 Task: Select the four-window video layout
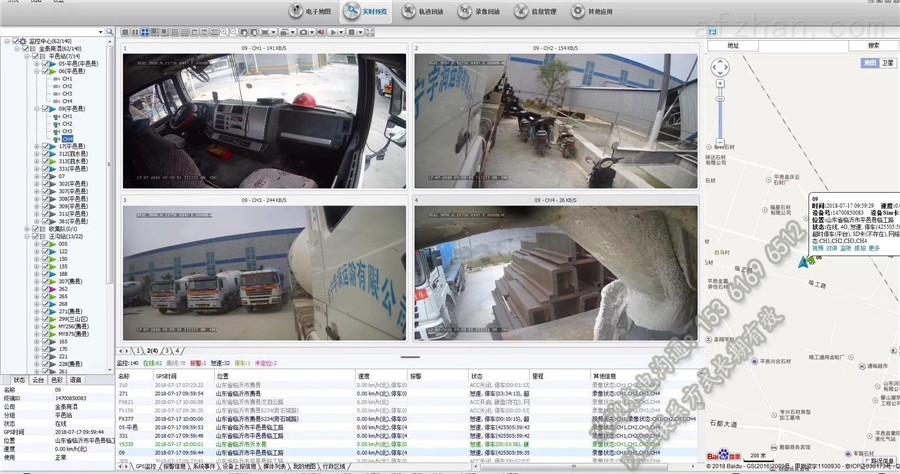145,32
